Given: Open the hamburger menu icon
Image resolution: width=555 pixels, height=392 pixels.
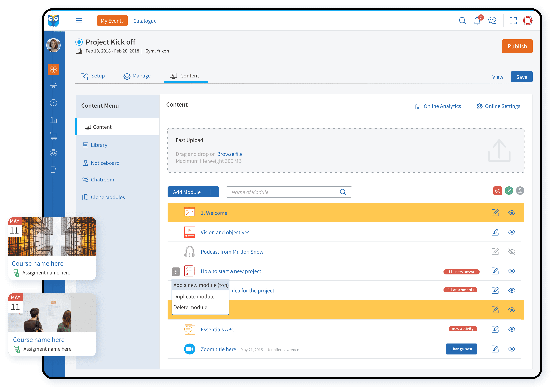Looking at the screenshot, I should [x=79, y=21].
